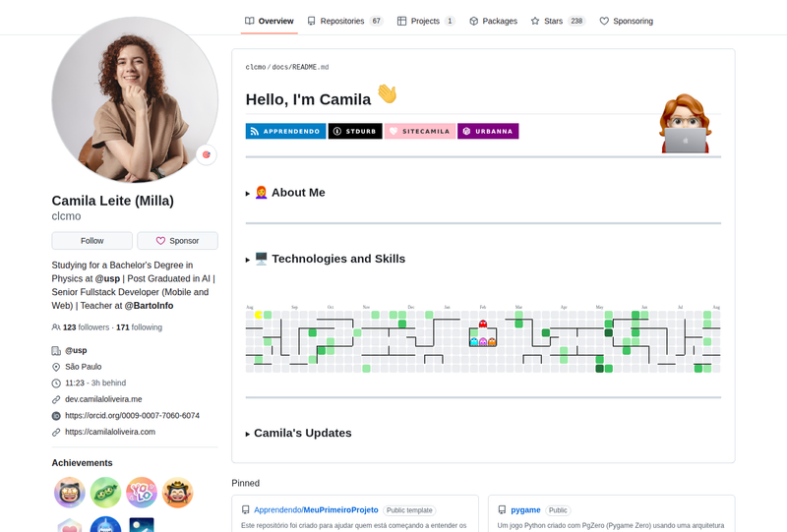Screen dimensions: 787x532
Task: Open dev.camilaloliveira.me website link
Action: click(103, 399)
